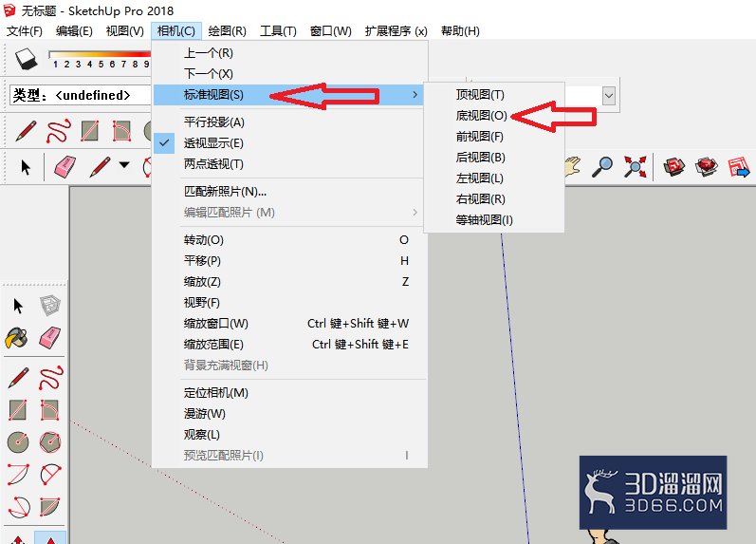The width and height of the screenshot is (756, 544).
Task: Select arrow tool in the left vertical toolbar
Action: 18,306
